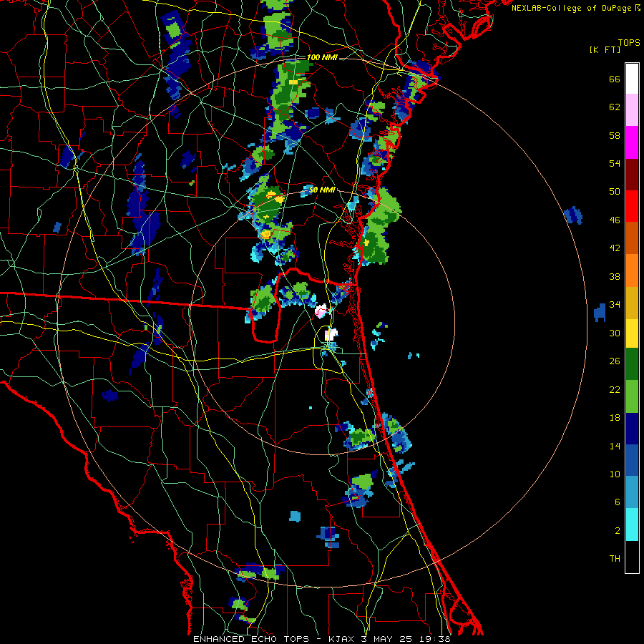Select the TOPS legend heading
This screenshot has width=644, height=644.
[x=629, y=42]
